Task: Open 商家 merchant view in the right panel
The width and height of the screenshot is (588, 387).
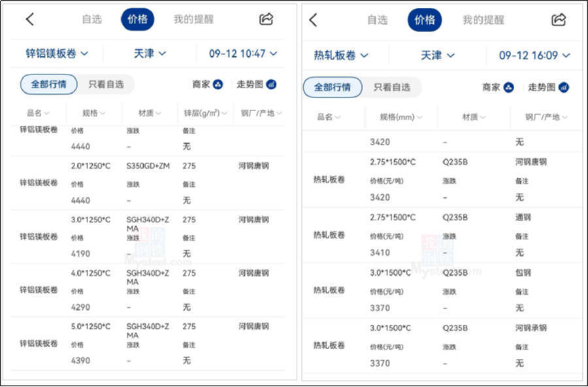Action: pos(497,87)
